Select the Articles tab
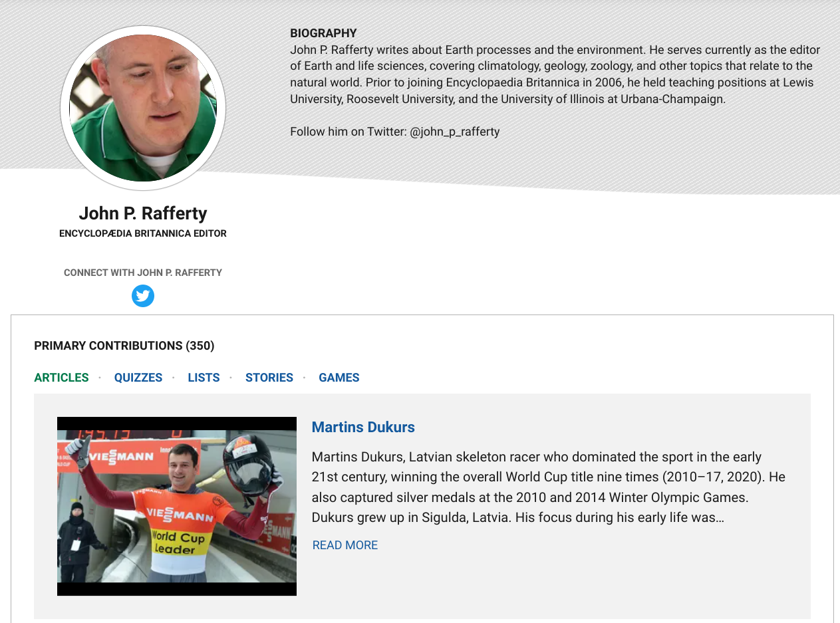This screenshot has height=623, width=840. [x=61, y=378]
